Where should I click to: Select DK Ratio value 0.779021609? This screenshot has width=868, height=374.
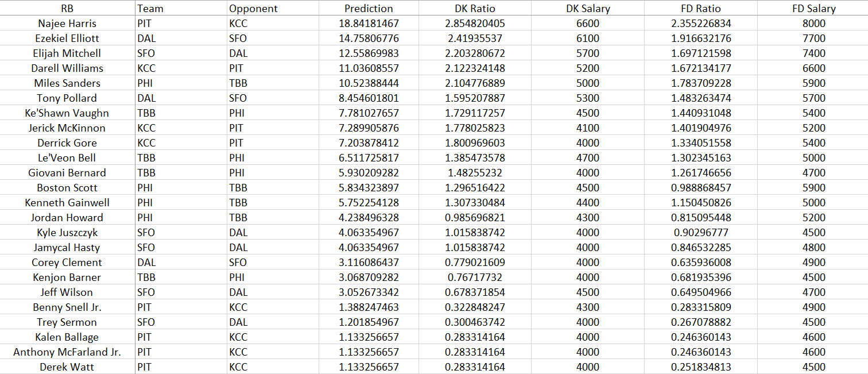475,263
